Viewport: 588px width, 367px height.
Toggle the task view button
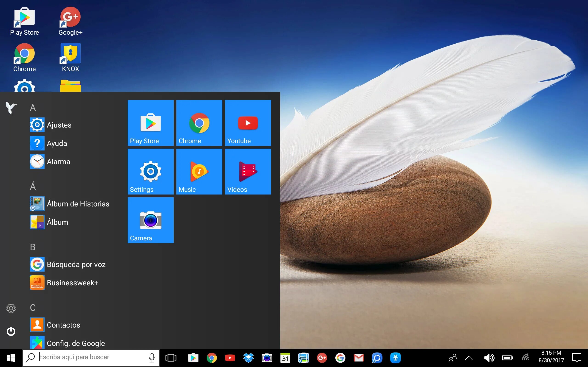point(171,358)
